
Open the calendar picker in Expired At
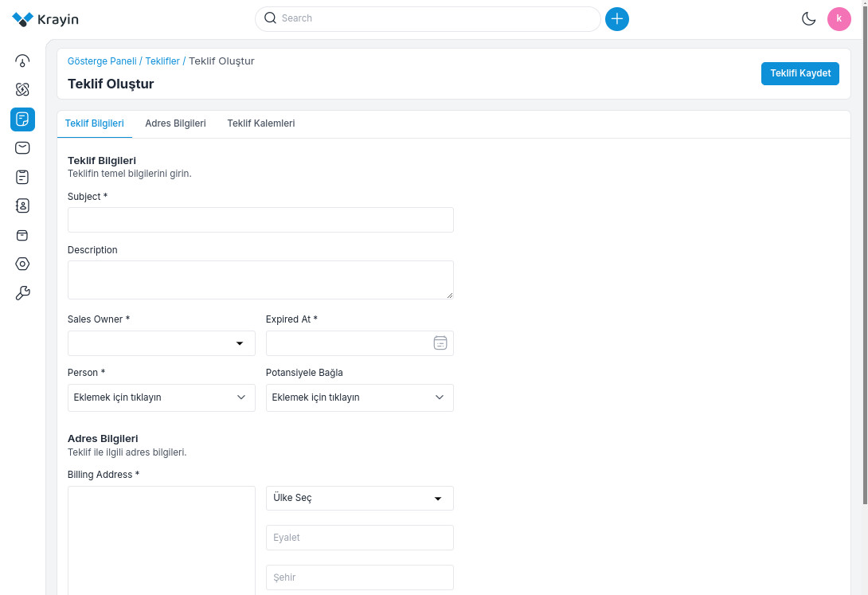440,343
